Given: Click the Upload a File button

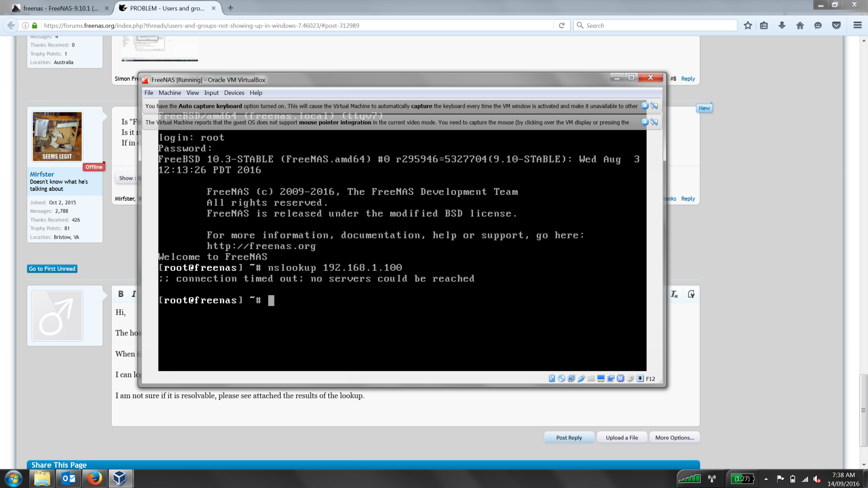Looking at the screenshot, I should 622,437.
